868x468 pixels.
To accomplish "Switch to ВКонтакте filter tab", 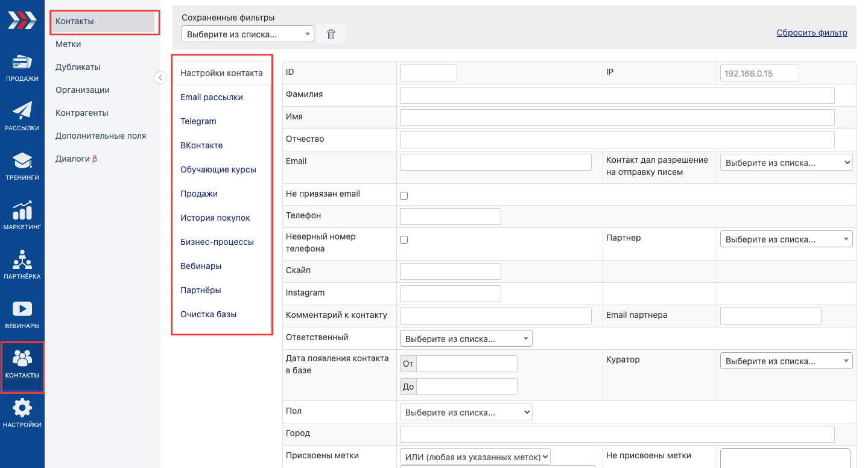I will pyautogui.click(x=201, y=145).
